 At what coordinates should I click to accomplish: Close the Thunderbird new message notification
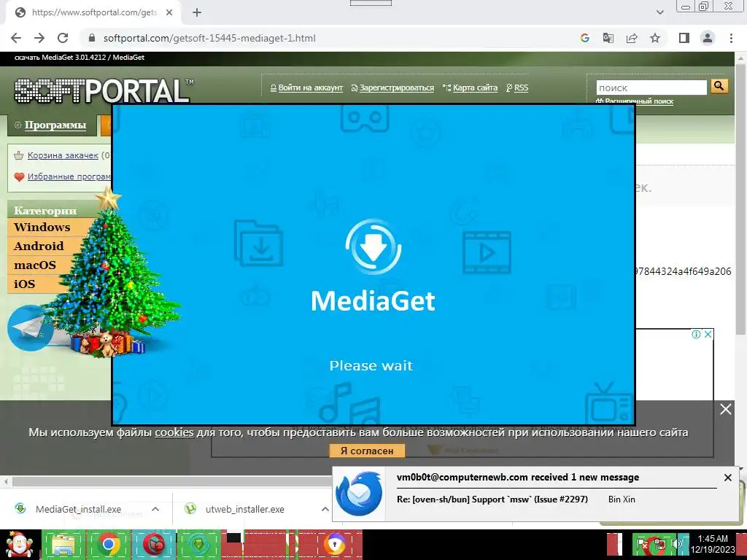click(727, 478)
